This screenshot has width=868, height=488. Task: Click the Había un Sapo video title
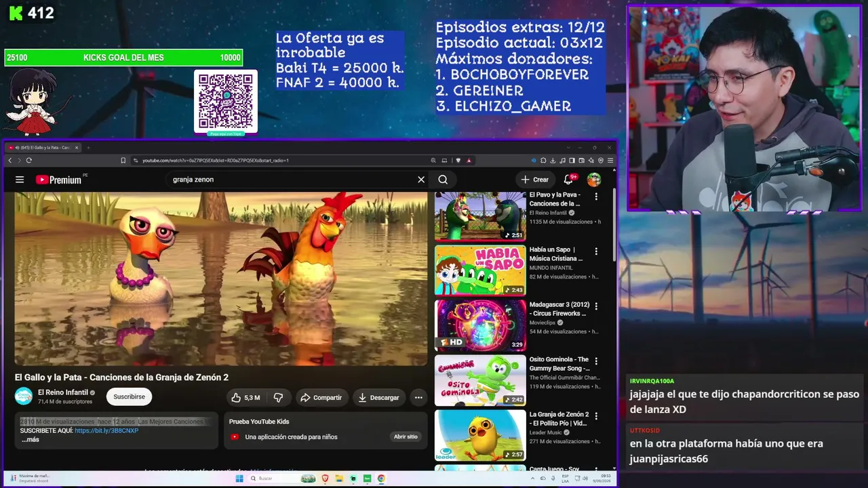click(x=556, y=254)
